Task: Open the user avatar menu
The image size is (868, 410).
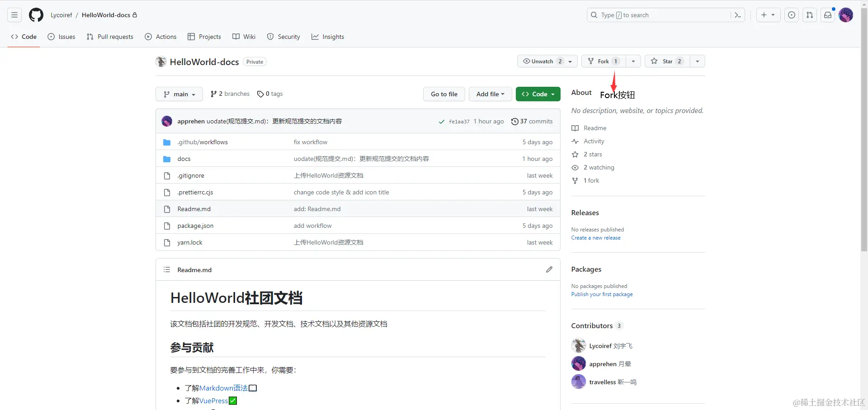Action: 846,15
